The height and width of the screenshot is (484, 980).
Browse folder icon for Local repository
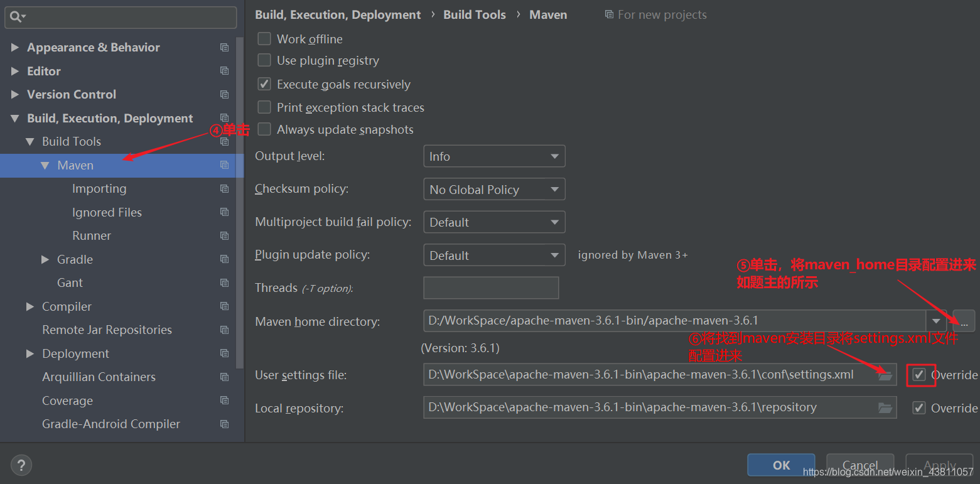[885, 407]
